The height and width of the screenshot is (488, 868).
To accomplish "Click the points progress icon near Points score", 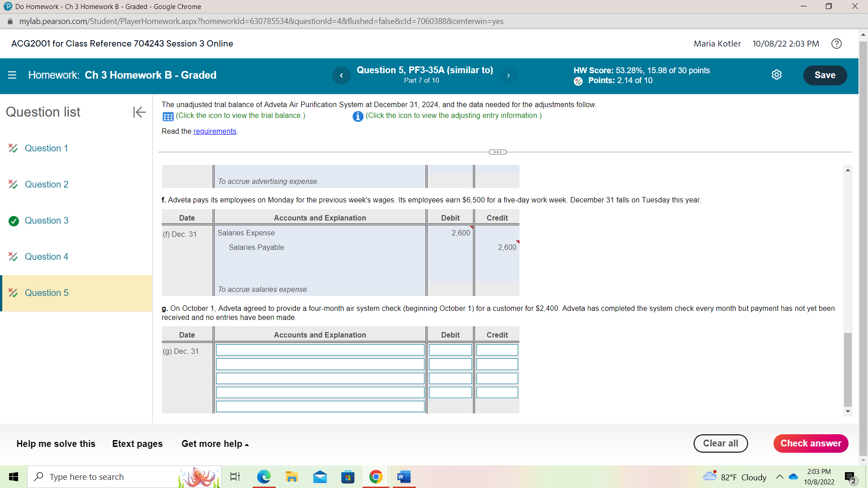I will tap(579, 81).
